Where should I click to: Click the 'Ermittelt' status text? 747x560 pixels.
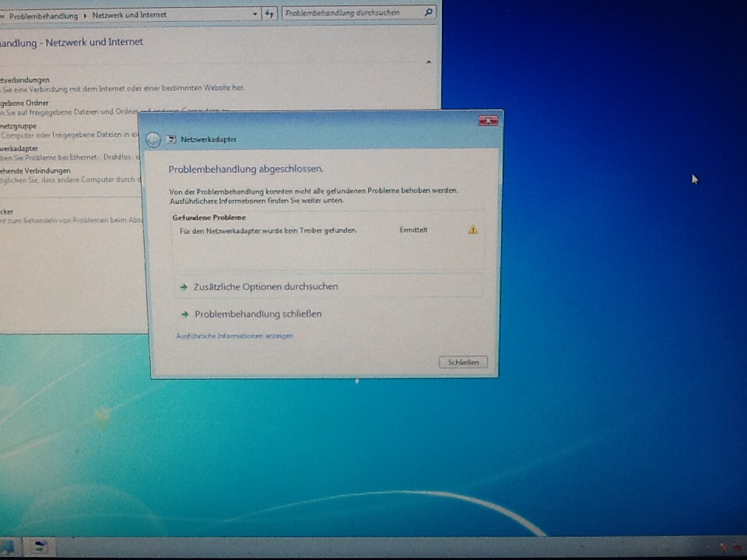point(413,229)
